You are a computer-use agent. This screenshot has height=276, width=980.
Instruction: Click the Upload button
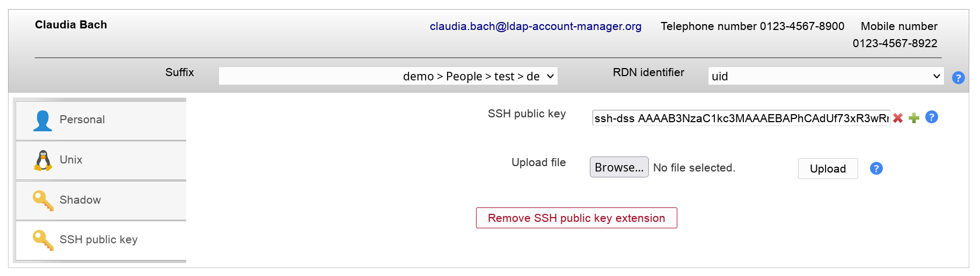pyautogui.click(x=828, y=169)
